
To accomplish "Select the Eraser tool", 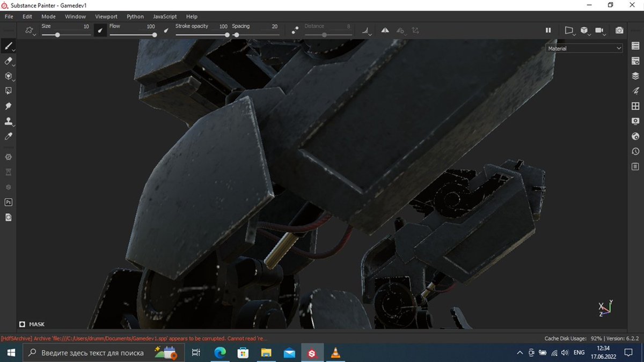I will coord(8,61).
